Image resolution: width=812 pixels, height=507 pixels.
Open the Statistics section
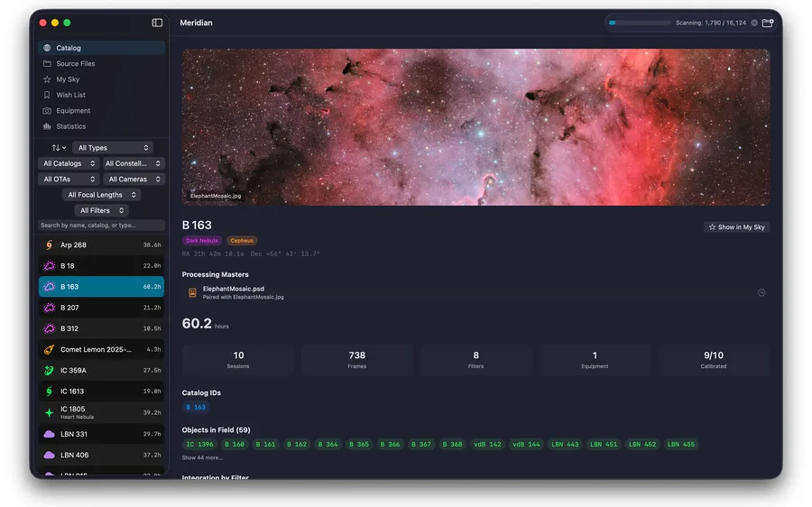click(x=101, y=126)
